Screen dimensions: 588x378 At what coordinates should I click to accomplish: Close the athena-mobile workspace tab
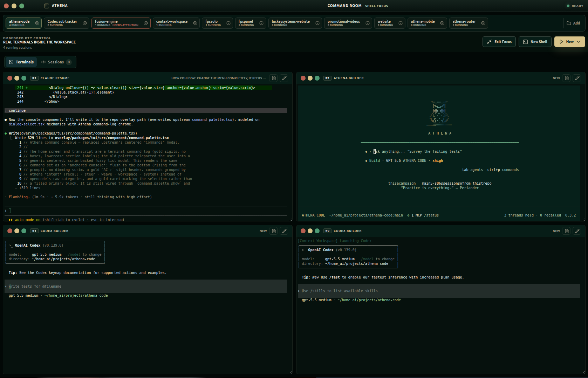[x=442, y=23]
